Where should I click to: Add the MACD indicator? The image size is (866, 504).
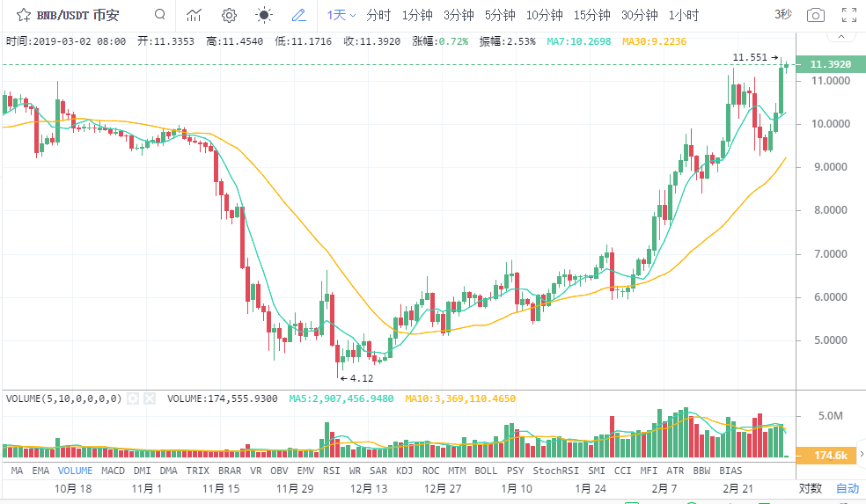pyautogui.click(x=113, y=471)
